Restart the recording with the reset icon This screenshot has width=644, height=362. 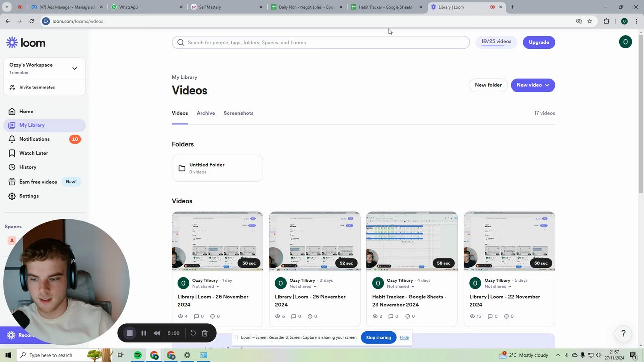193,333
